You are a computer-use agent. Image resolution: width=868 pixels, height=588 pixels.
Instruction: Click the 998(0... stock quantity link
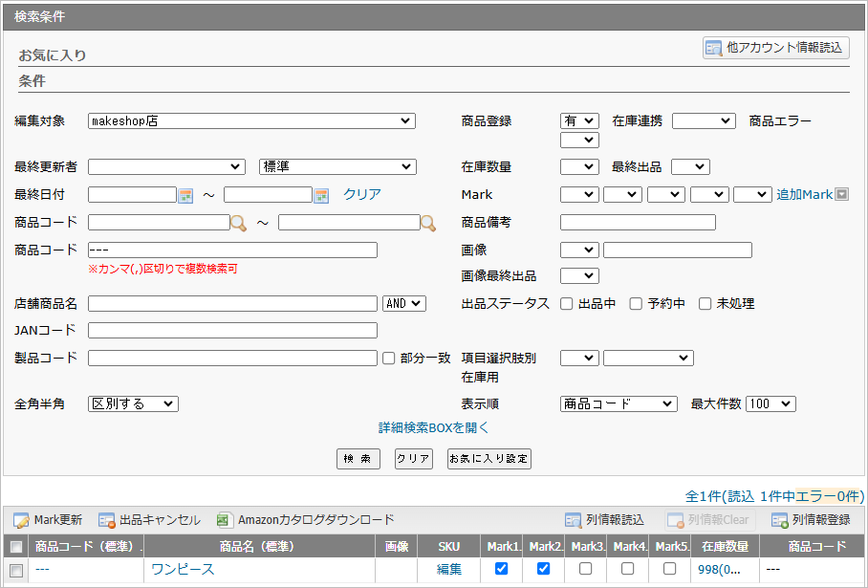[719, 569]
